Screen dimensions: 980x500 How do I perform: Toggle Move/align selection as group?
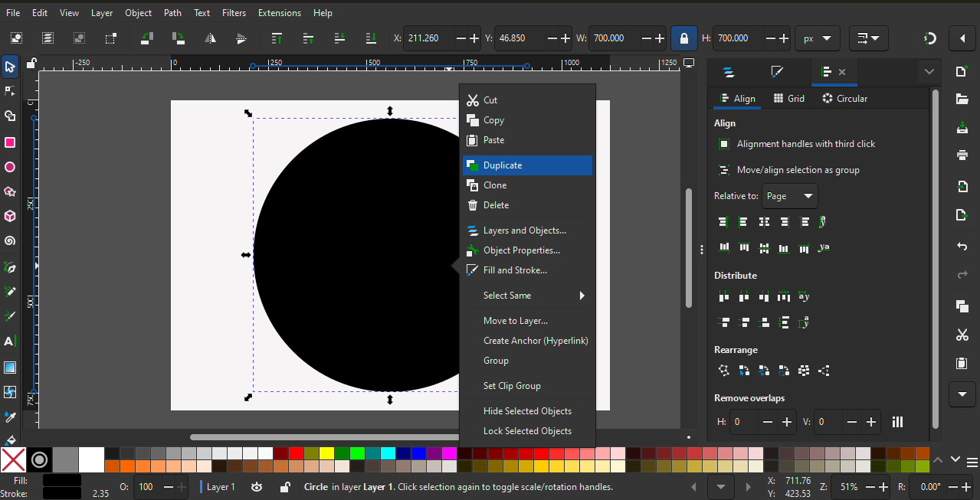click(723, 170)
